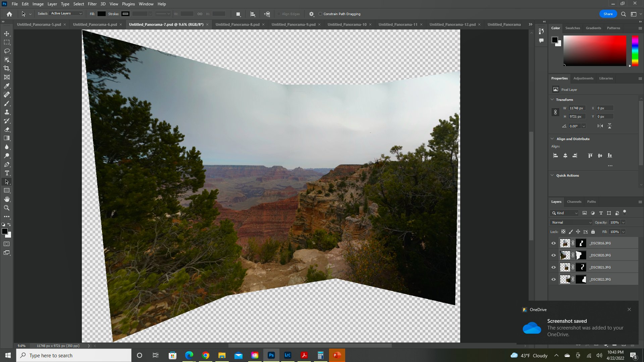The image size is (644, 362).
Task: Select the Zoom tool
Action: click(x=7, y=208)
